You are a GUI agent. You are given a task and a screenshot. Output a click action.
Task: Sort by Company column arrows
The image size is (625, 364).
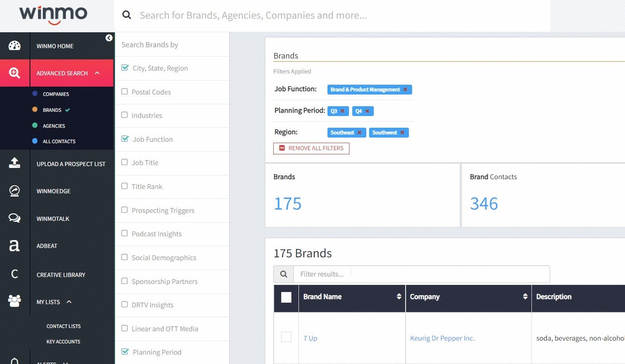(x=525, y=297)
